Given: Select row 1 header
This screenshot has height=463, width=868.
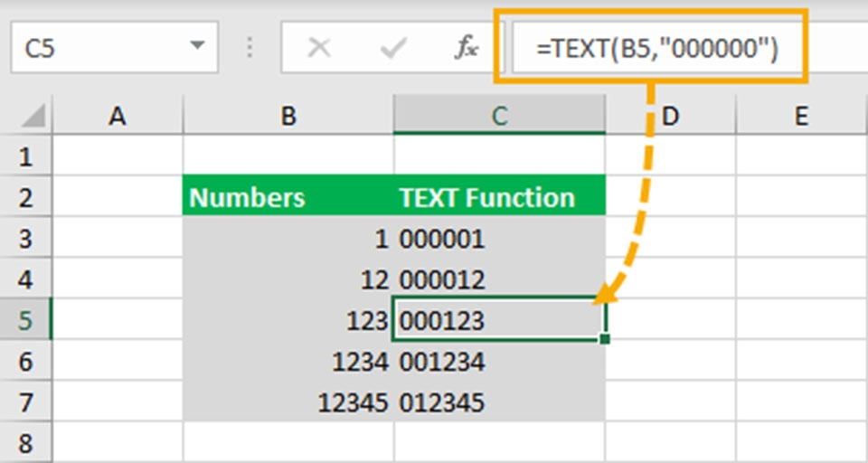Looking at the screenshot, I should click(x=26, y=156).
